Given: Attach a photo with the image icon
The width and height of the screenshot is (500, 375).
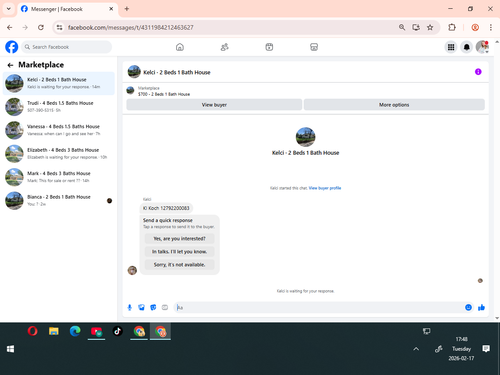Looking at the screenshot, I should 141,307.
